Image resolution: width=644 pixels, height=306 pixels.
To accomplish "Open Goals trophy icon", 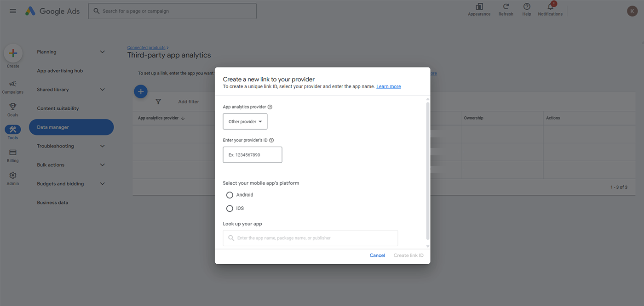I will [13, 107].
